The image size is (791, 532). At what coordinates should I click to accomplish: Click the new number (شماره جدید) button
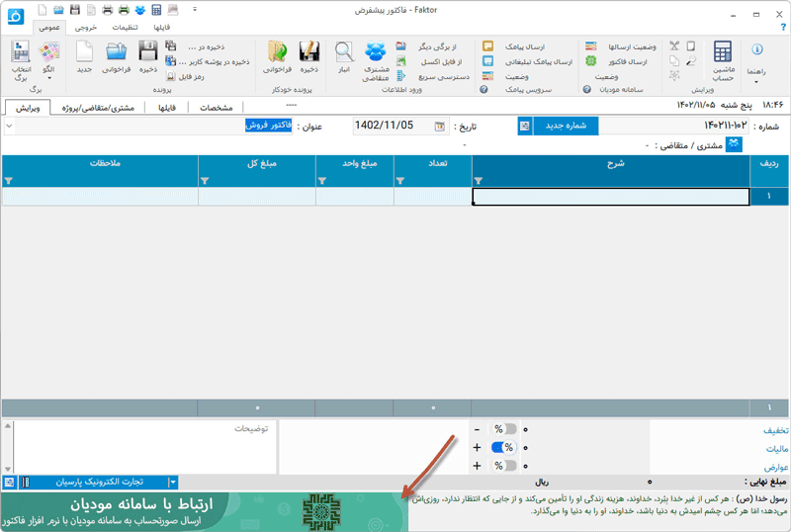tap(565, 126)
